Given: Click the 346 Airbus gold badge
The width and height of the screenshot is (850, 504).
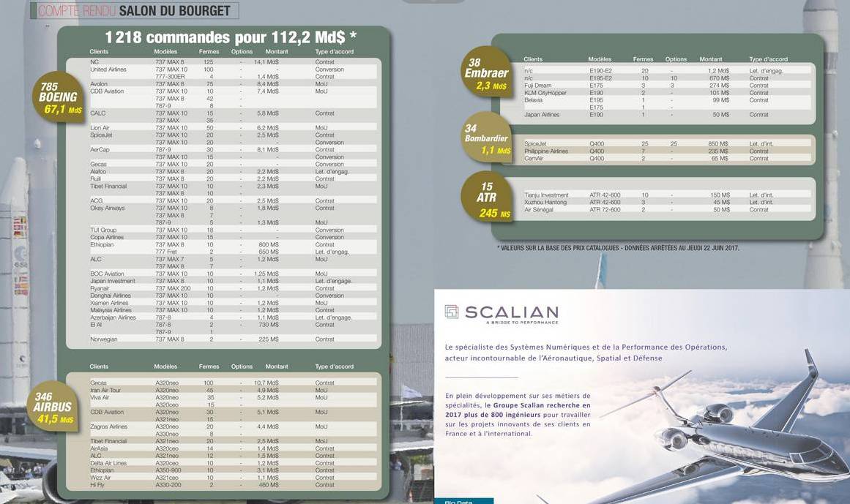Looking at the screenshot, I should click(53, 407).
